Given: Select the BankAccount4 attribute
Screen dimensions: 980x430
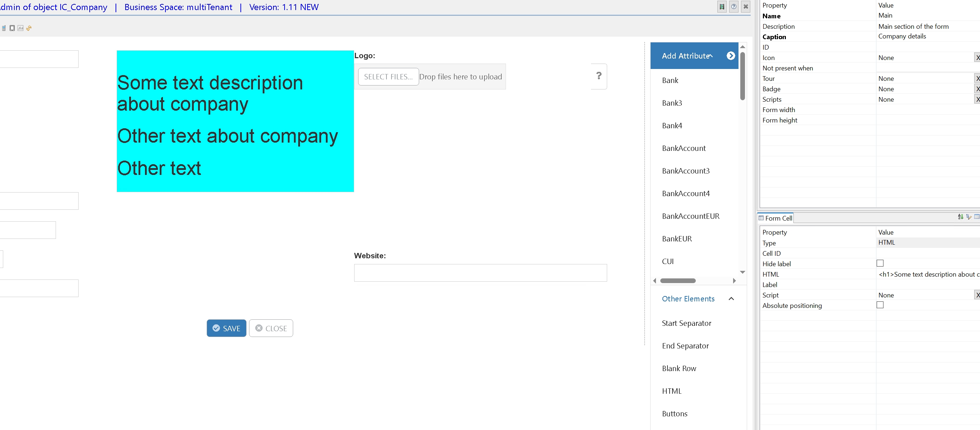Looking at the screenshot, I should coord(685,194).
